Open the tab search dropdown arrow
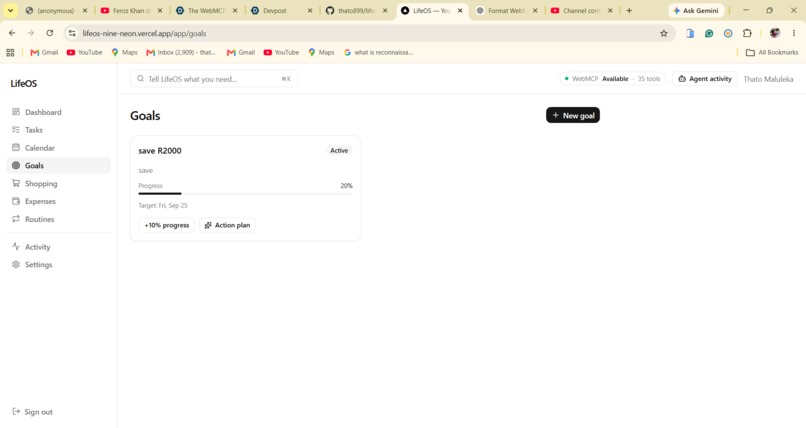Viewport: 806px width, 428px height. (x=10, y=10)
